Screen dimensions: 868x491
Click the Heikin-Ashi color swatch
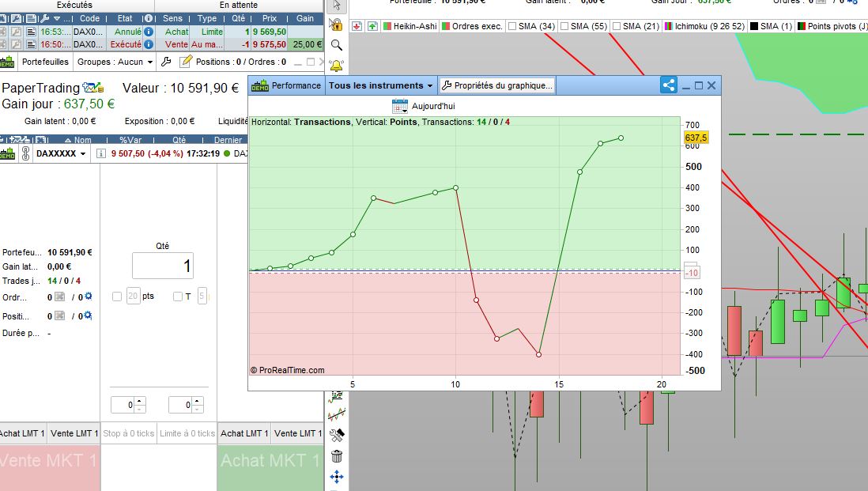point(387,26)
